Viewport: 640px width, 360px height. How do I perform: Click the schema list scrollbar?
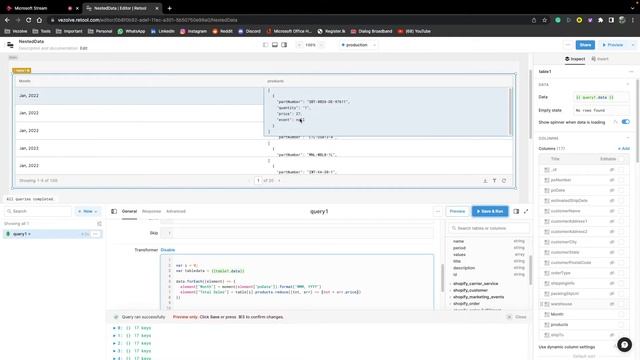coord(530,269)
